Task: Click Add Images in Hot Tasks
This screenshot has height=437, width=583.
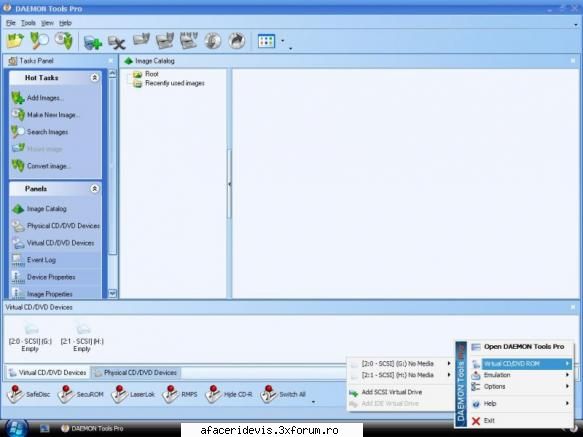Action: coord(37,98)
